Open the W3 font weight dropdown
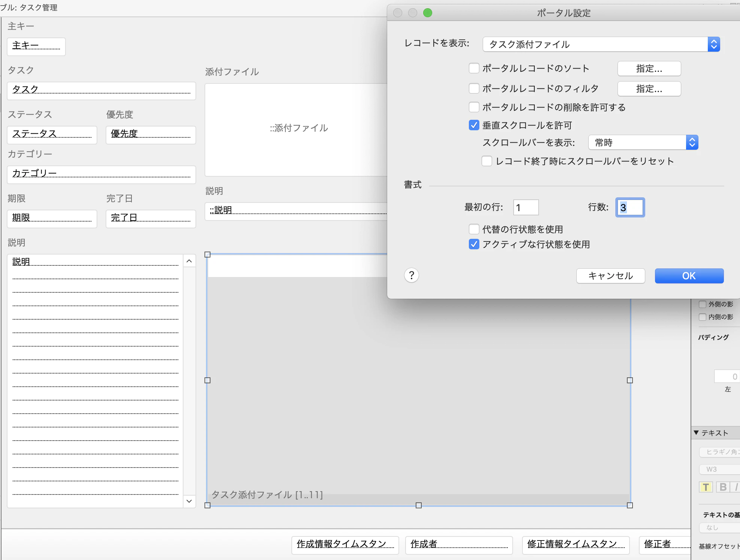This screenshot has height=560, width=740. pos(719,469)
